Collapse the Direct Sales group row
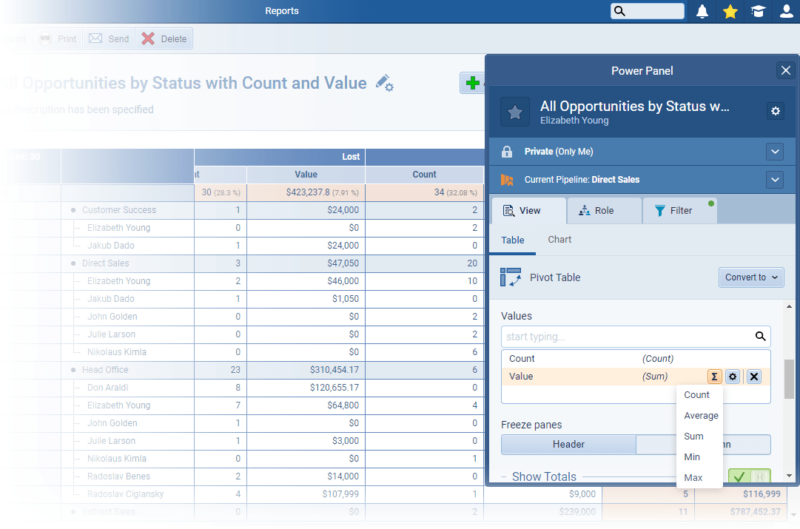Viewport: 800px width, 529px height. click(73, 263)
